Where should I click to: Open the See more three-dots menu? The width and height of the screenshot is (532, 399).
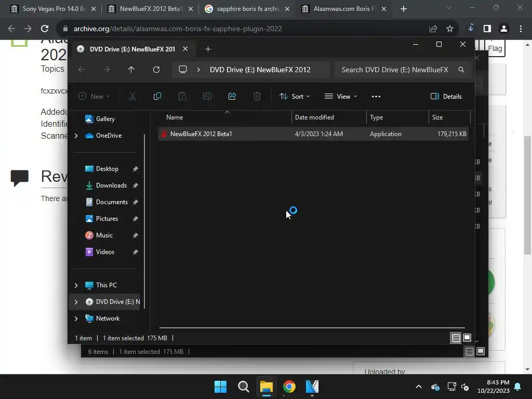pyautogui.click(x=376, y=96)
